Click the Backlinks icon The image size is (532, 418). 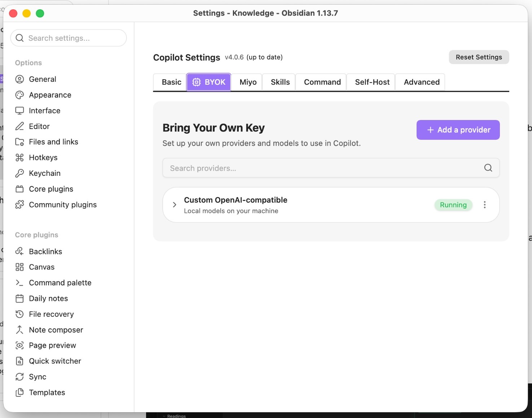[19, 252]
